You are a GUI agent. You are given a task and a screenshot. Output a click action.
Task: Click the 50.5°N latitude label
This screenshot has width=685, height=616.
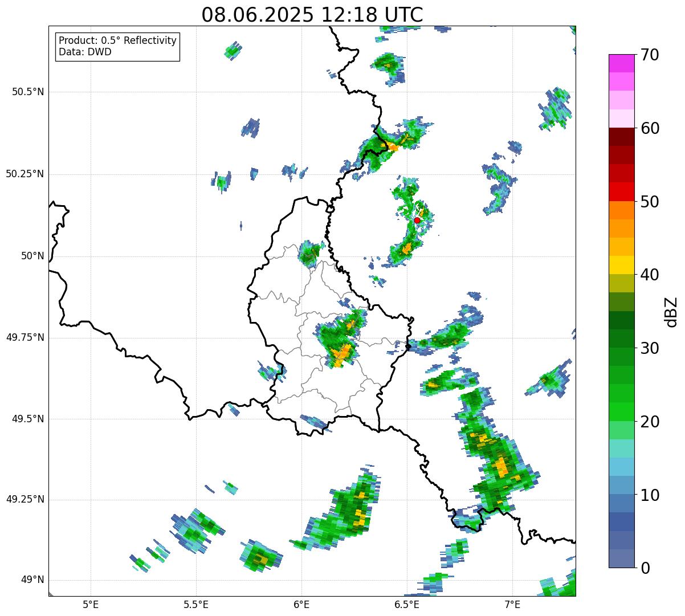click(28, 92)
